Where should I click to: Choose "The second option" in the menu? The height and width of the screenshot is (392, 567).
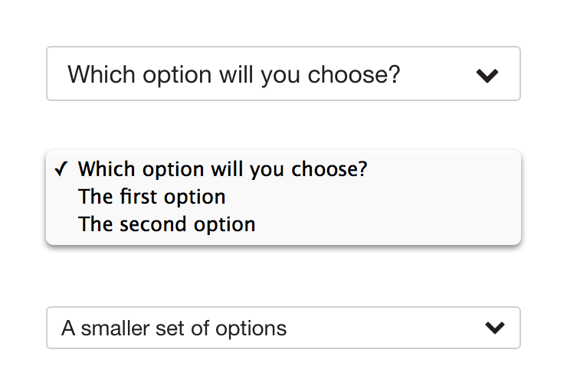pos(166,224)
